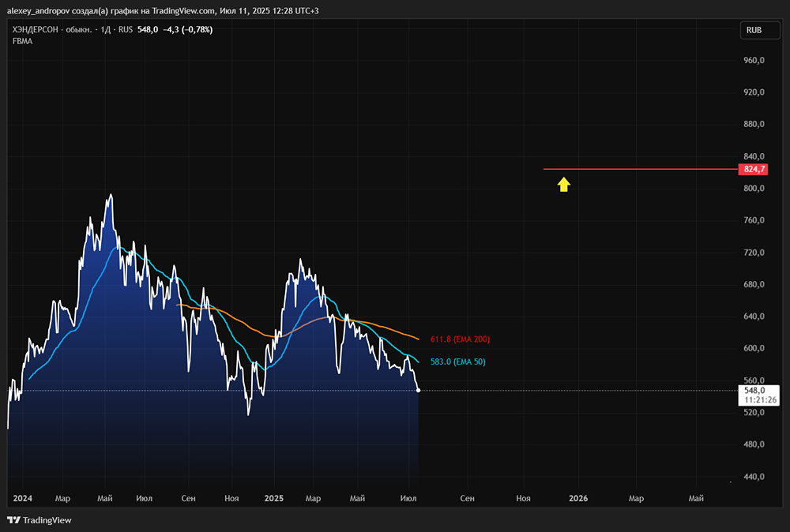Click the 440,0 price axis value
Viewport: 790px width, 532px height.
(754, 477)
